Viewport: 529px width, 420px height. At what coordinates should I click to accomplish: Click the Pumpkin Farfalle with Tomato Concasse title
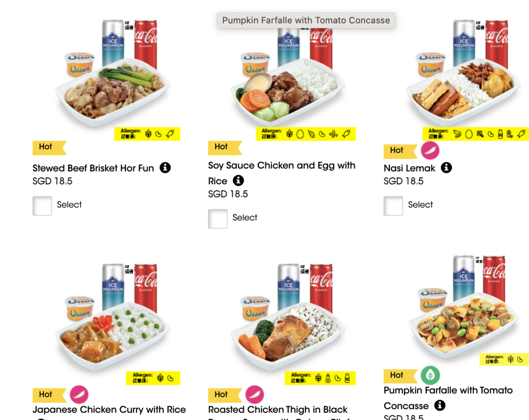[448, 391]
